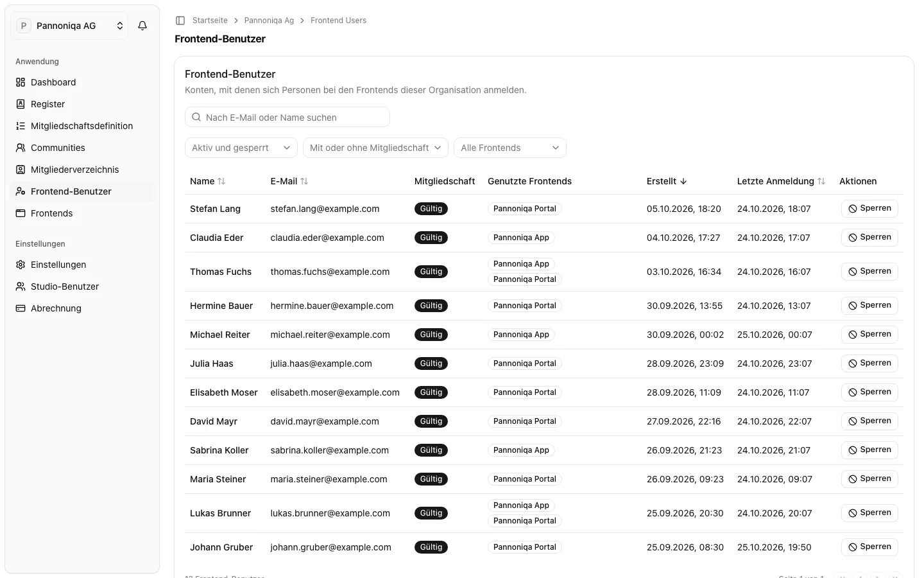Click Elisabeth Moser's last login 24.10.2026, 11:07
The image size is (924, 578).
tap(773, 392)
